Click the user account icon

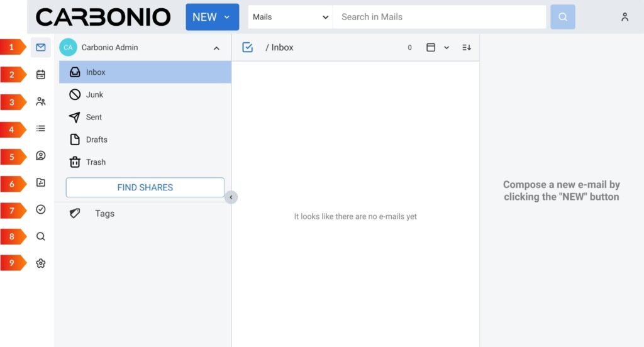pyautogui.click(x=625, y=17)
